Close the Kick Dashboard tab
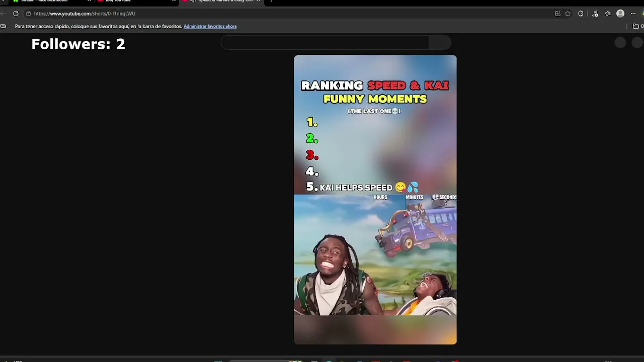This screenshot has width=644, height=362. coord(90,1)
